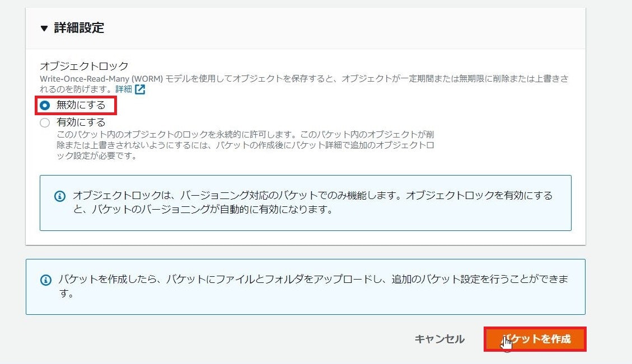Click the 有効にする description about permanent lock
632x364 pixels.
point(245,145)
